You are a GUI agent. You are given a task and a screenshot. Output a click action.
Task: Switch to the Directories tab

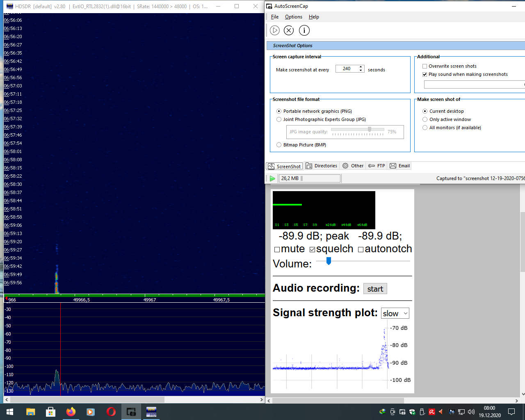coord(322,166)
